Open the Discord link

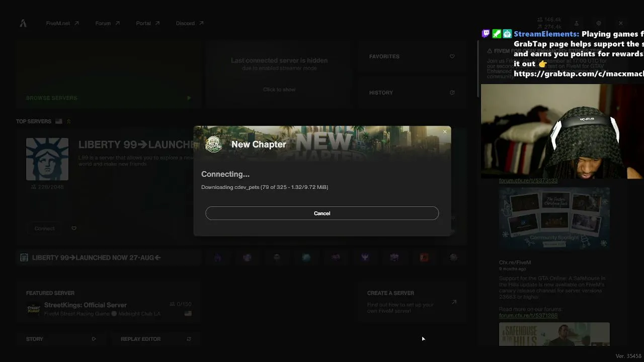pyautogui.click(x=190, y=23)
